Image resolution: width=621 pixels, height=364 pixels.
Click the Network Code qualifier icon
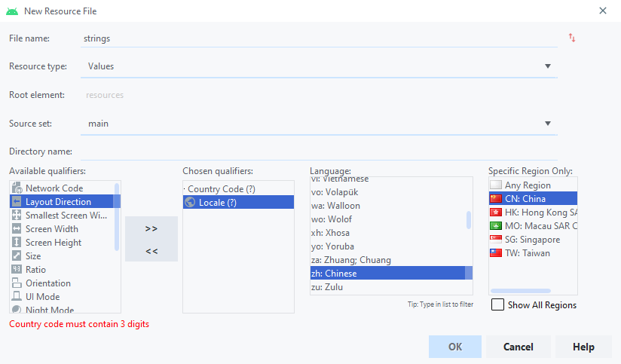pos(17,188)
